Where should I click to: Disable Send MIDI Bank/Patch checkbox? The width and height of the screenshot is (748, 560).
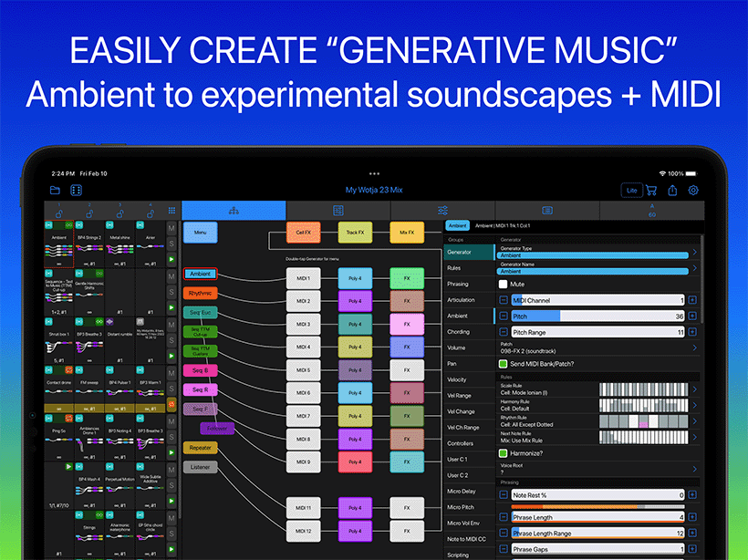point(503,364)
